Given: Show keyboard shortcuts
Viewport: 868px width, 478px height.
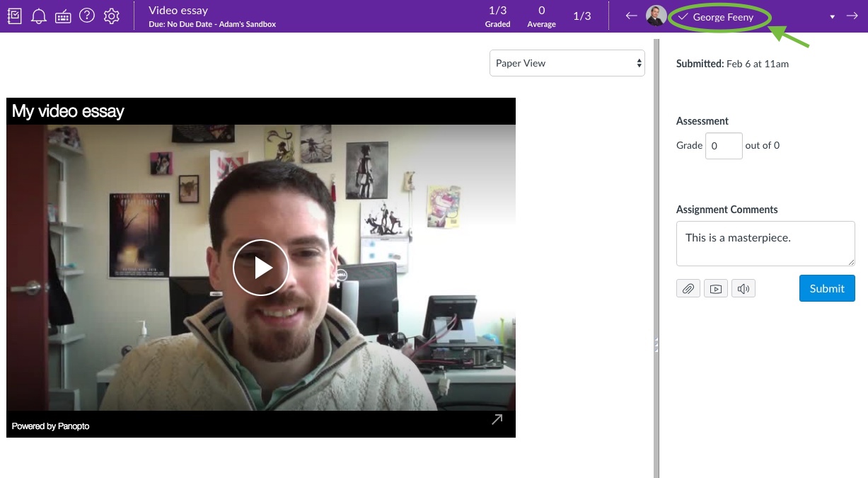Looking at the screenshot, I should (63, 16).
